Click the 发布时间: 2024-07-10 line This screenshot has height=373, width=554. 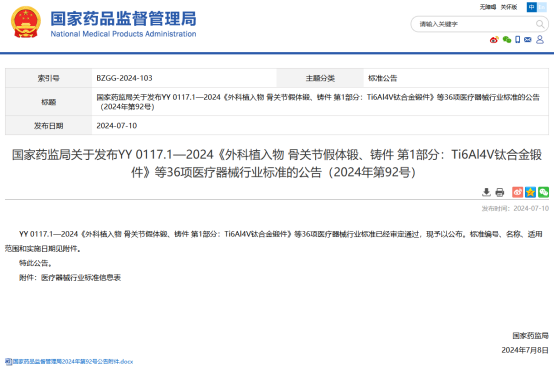point(515,208)
